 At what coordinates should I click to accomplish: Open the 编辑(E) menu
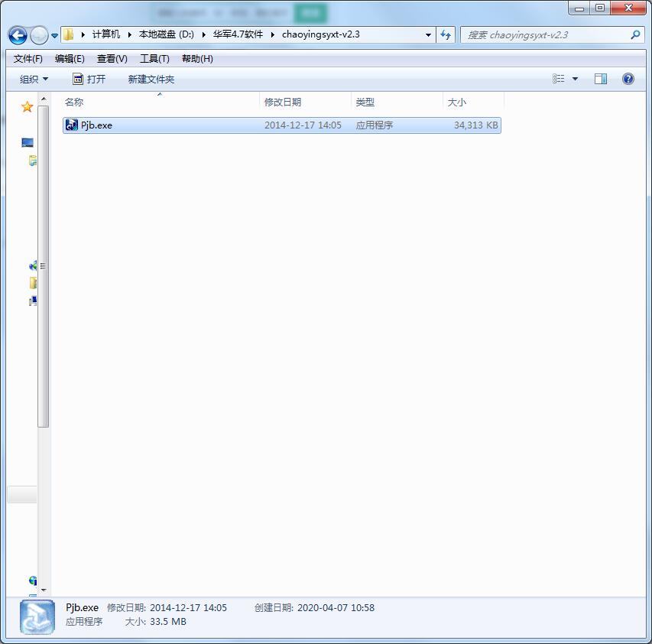pos(70,59)
